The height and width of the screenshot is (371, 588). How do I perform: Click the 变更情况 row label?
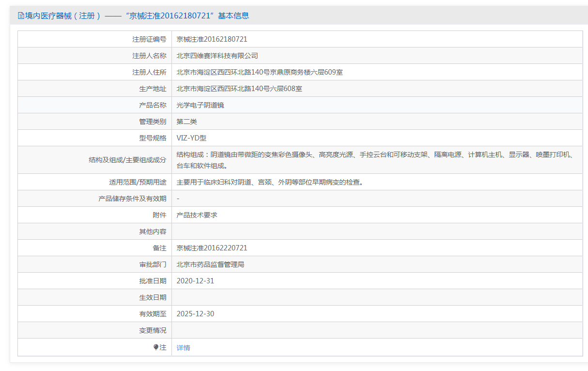point(153,330)
